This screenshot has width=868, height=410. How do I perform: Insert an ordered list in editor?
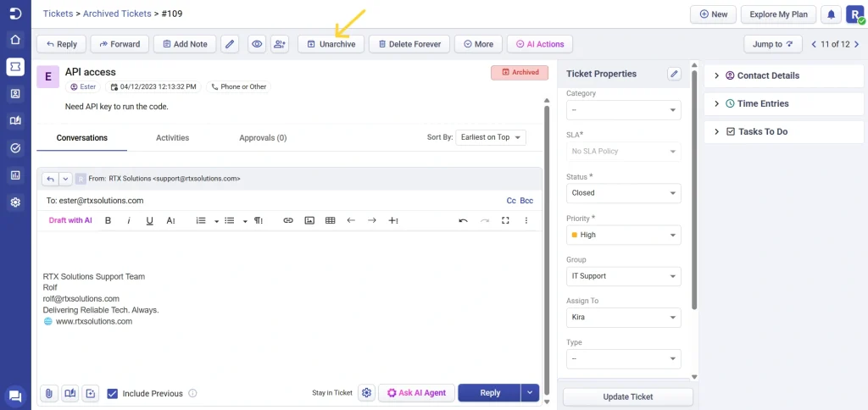pos(201,220)
